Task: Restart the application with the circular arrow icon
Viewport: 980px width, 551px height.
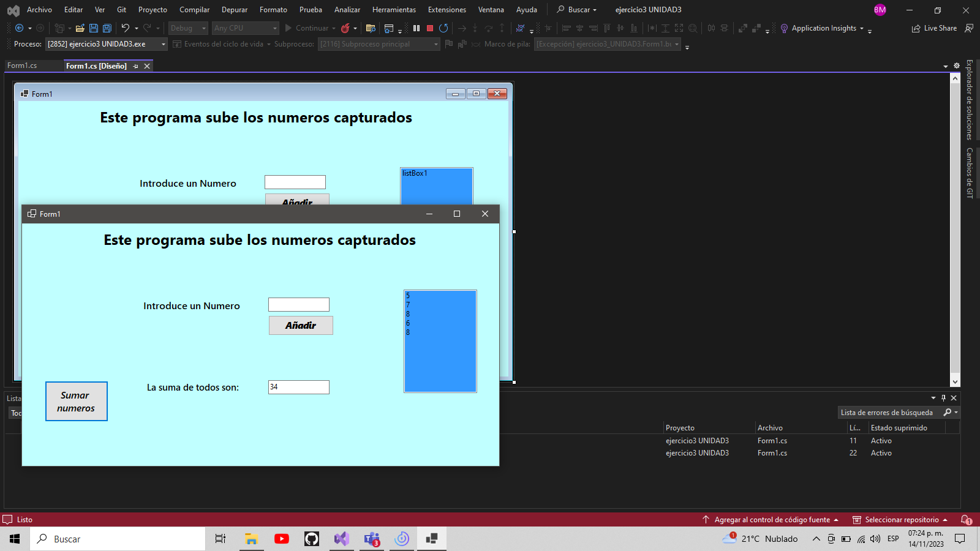Action: pyautogui.click(x=443, y=28)
